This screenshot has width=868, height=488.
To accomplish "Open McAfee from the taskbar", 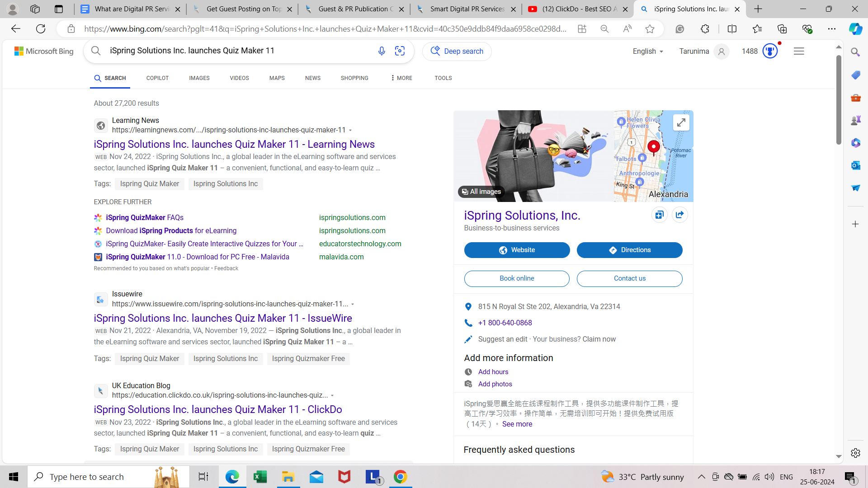I will [x=344, y=477].
